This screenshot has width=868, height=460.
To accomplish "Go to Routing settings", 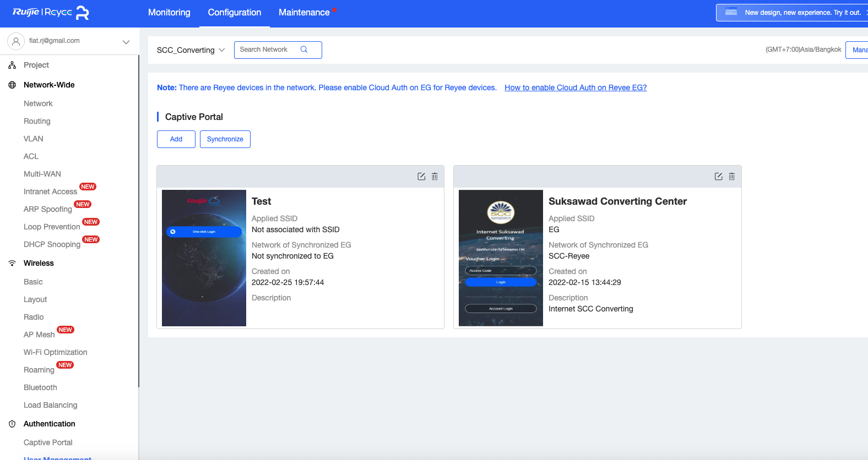I will coord(37,121).
